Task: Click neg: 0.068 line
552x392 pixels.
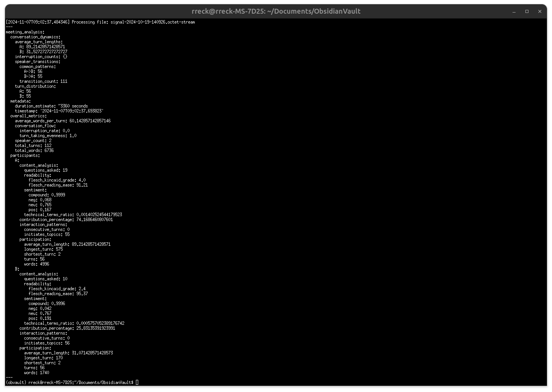Action: click(x=40, y=200)
